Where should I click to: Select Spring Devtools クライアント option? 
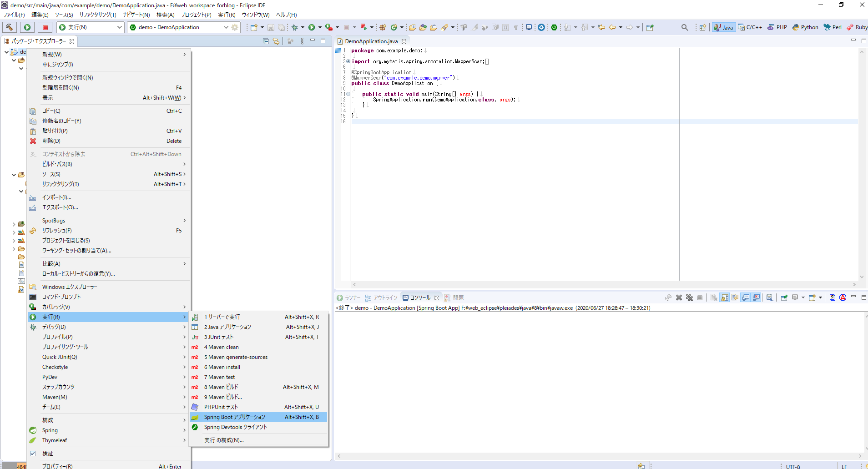(259, 427)
